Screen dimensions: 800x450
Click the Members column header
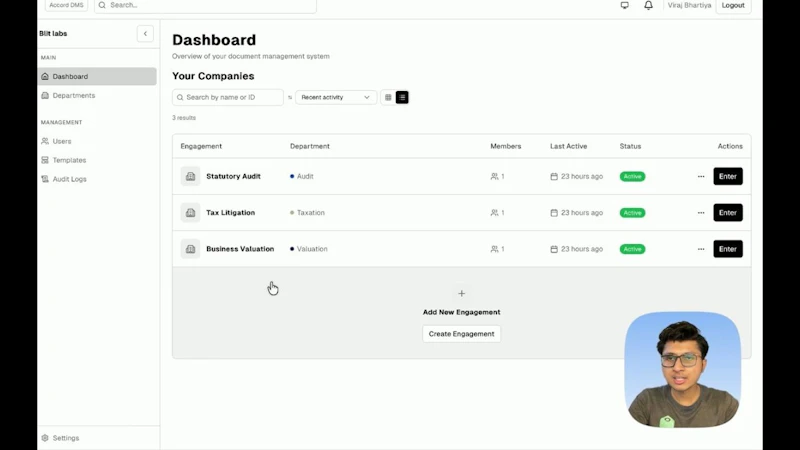(x=506, y=146)
